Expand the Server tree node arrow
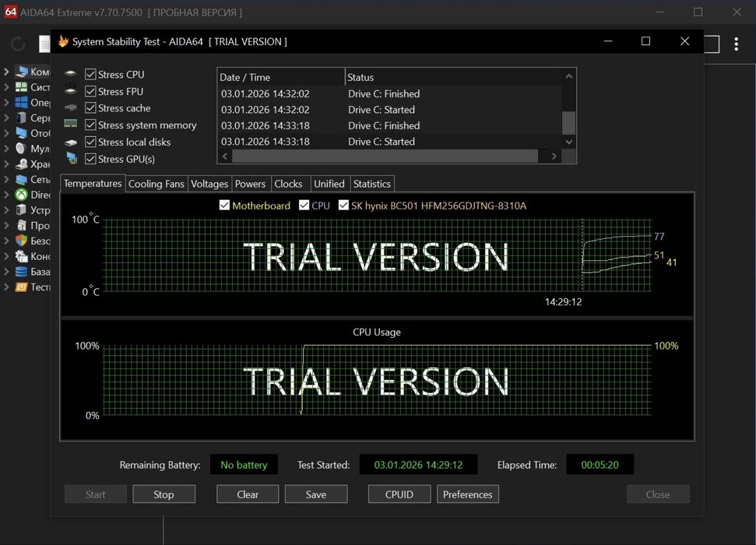756x545 pixels. pyautogui.click(x=6, y=118)
